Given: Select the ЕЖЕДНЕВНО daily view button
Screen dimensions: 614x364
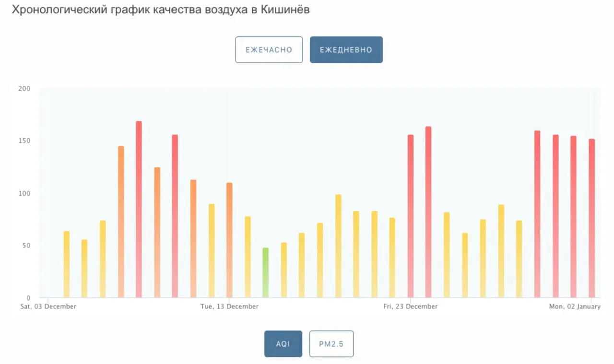Looking at the screenshot, I should 346,49.
